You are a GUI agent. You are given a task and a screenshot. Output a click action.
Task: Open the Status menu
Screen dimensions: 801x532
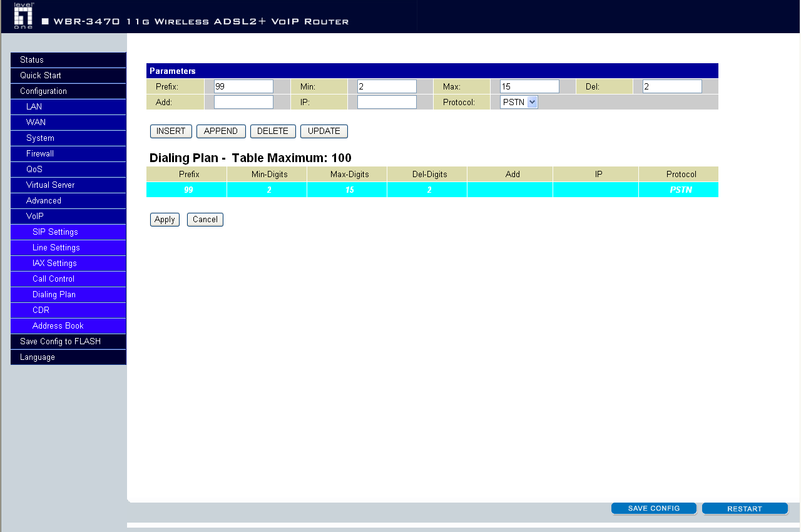(x=68, y=60)
